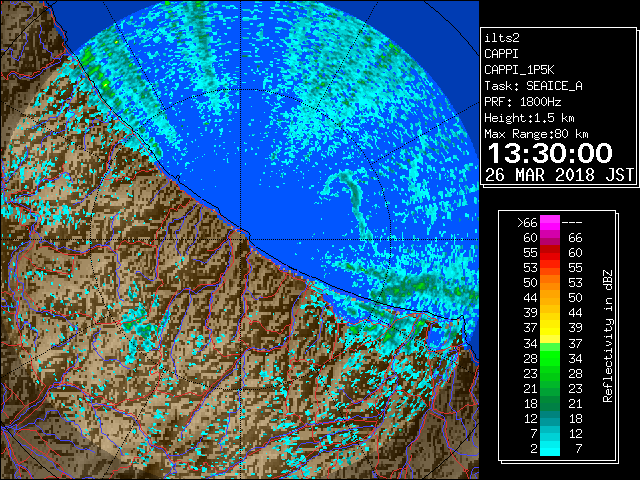Click the 'Reflectivity in dBZ' axis label
This screenshot has width=640, height=480.
pos(608,336)
